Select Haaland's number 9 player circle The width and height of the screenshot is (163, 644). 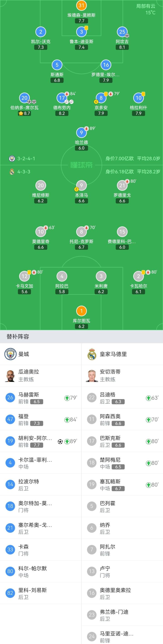81,132
